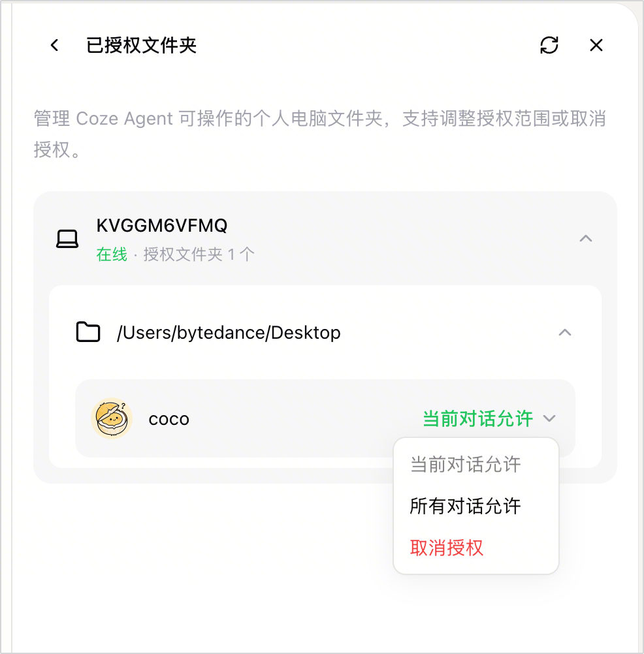Select red 取消授权 to revoke access
The height and width of the screenshot is (654, 644).
click(447, 548)
